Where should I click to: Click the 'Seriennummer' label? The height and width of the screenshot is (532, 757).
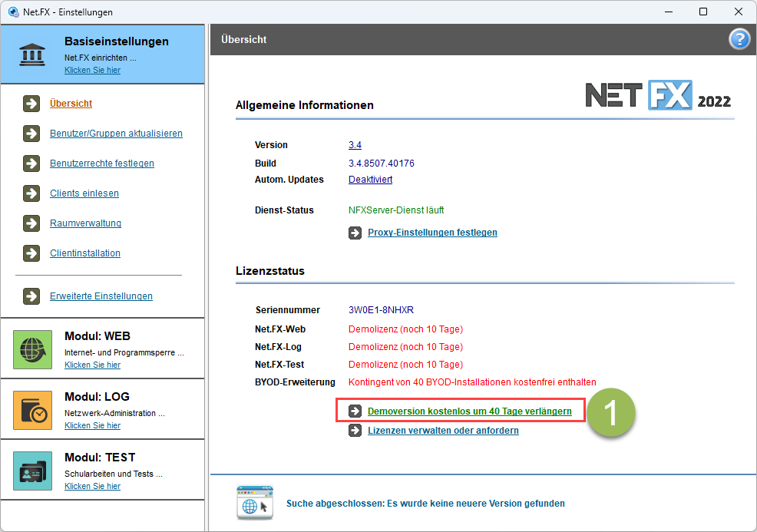(x=288, y=310)
